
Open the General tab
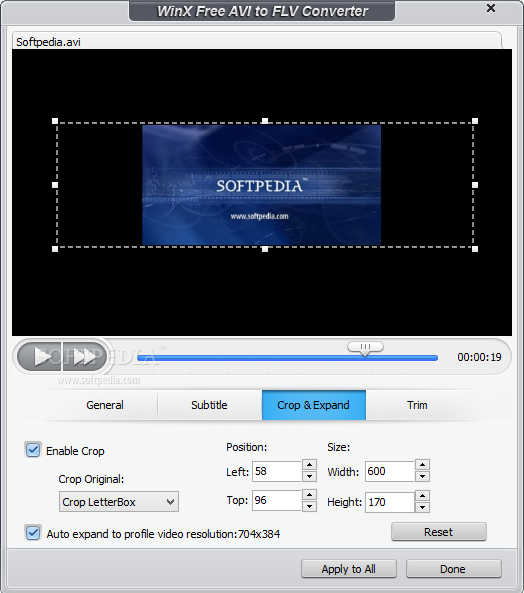pyautogui.click(x=105, y=405)
